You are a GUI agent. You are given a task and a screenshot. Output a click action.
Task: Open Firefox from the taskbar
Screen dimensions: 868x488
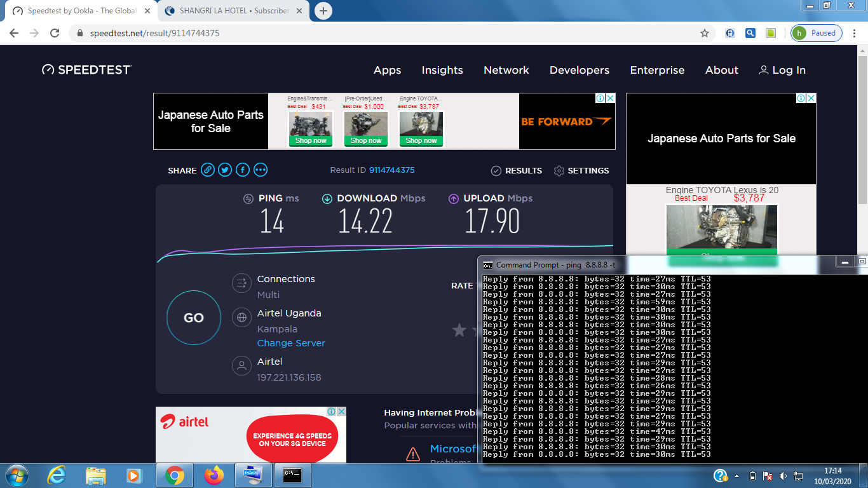[214, 475]
